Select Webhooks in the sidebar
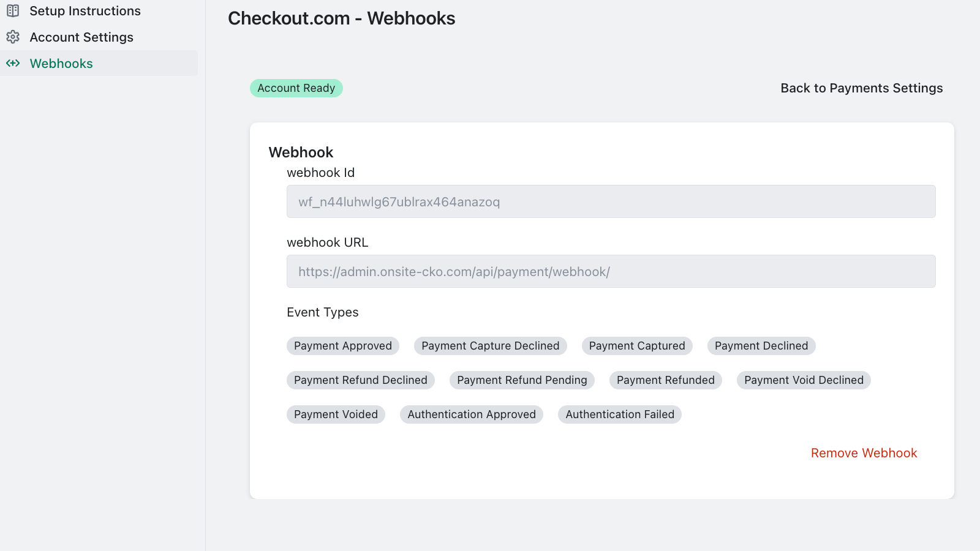The width and height of the screenshot is (980, 551). click(99, 63)
